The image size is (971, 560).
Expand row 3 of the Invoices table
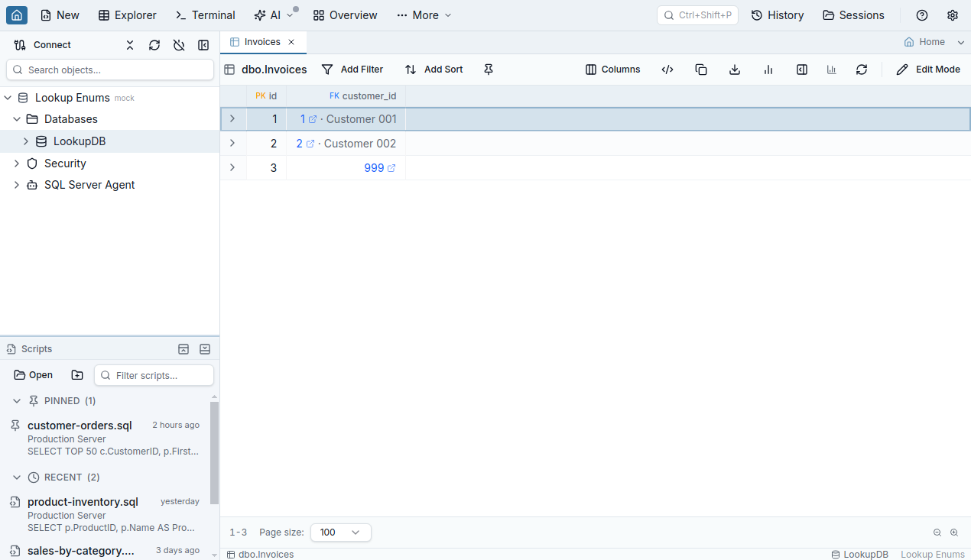click(x=232, y=168)
